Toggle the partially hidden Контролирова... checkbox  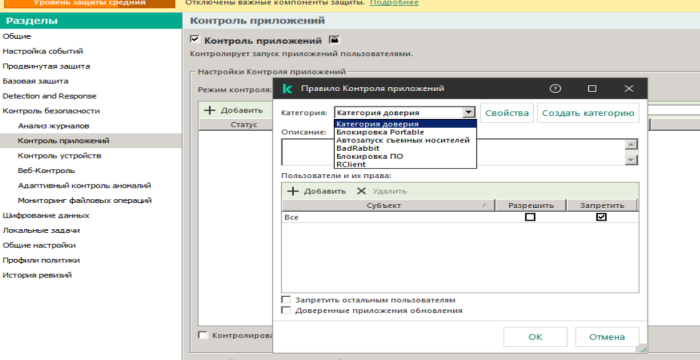203,335
